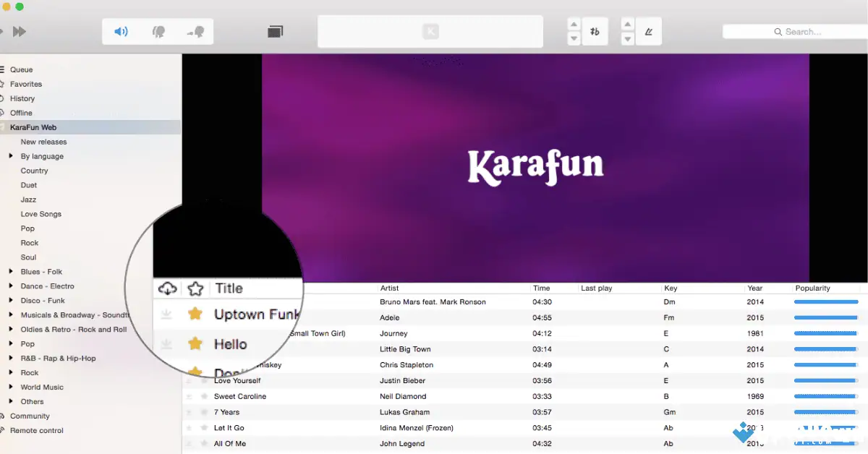Click the key change (#b) icon
The height and width of the screenshot is (454, 868).
(595, 31)
